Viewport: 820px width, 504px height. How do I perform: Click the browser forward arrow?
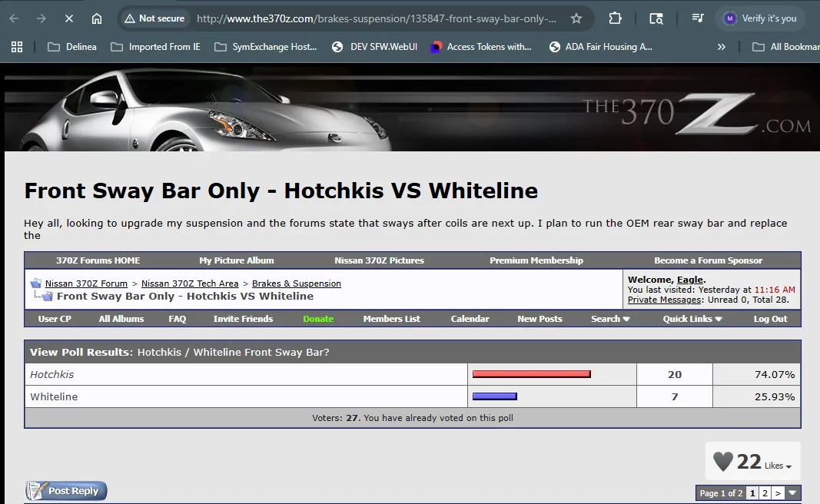click(x=41, y=18)
